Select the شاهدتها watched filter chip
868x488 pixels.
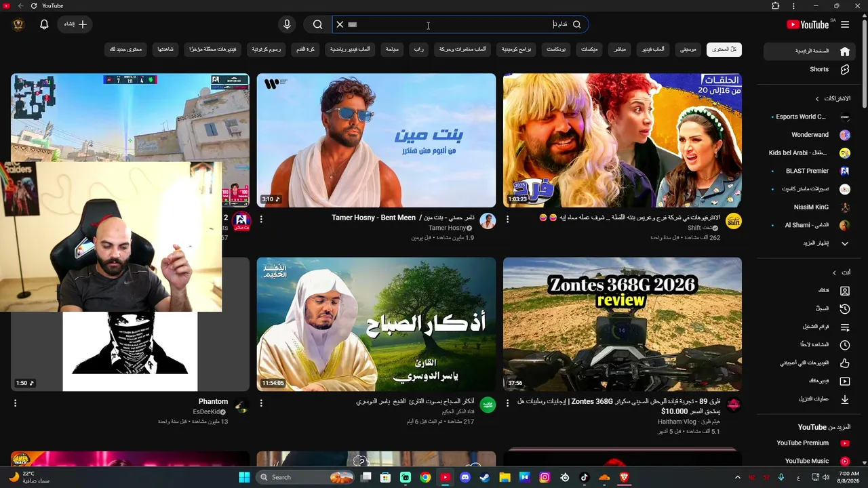pos(165,49)
